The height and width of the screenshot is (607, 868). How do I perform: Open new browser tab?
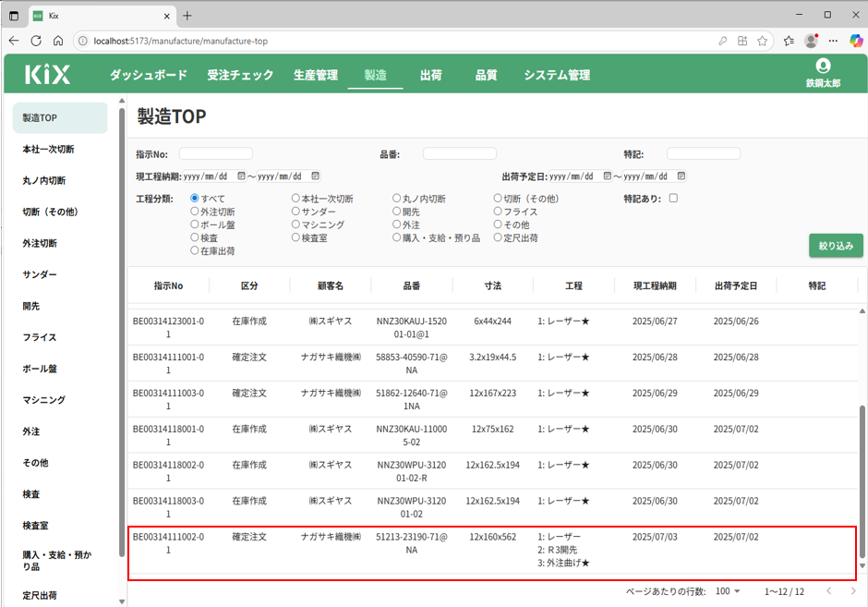pos(187,16)
